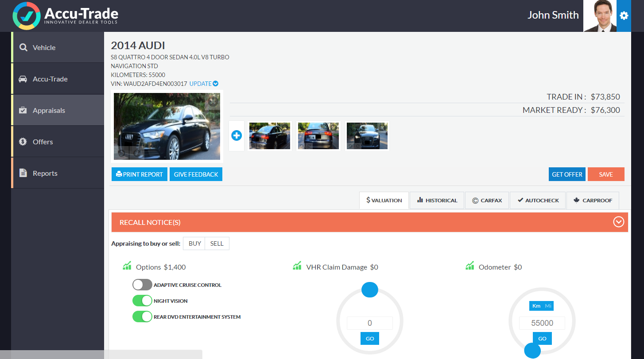Open the settings gear icon
644x359 pixels.
tap(624, 16)
